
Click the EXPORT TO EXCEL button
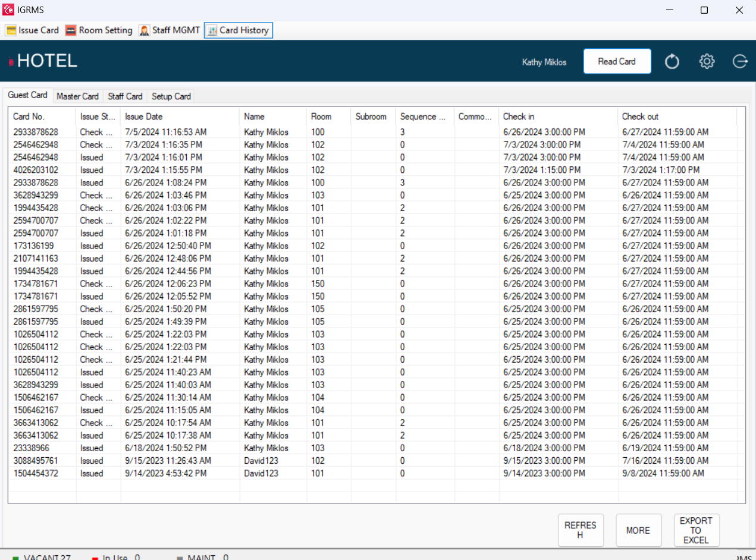pos(696,530)
